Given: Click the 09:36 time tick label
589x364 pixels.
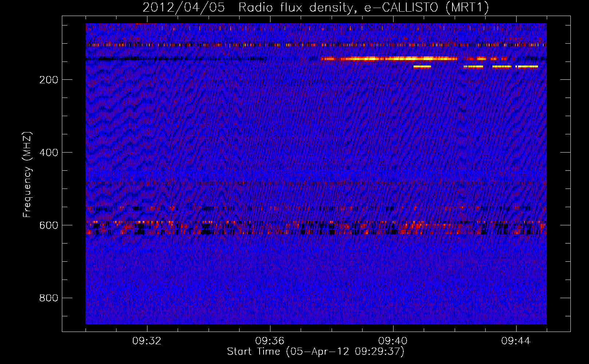Looking at the screenshot, I should coord(270,341).
